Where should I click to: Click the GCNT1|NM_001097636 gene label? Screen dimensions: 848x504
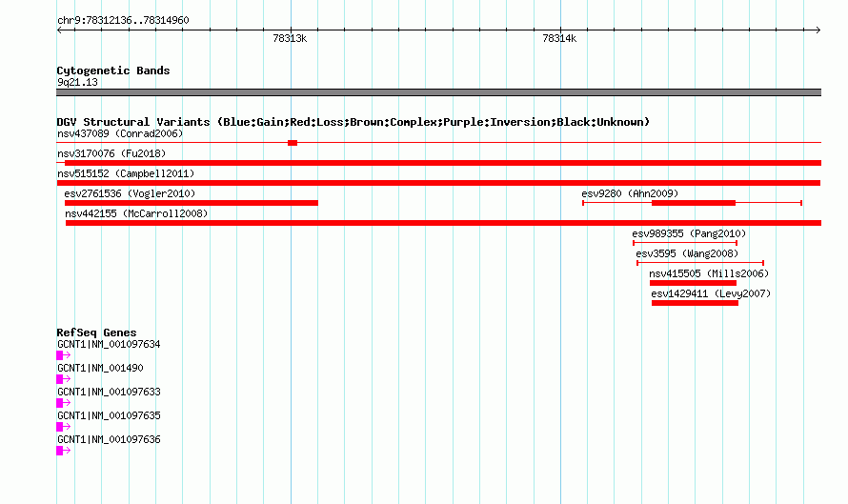pos(109,439)
